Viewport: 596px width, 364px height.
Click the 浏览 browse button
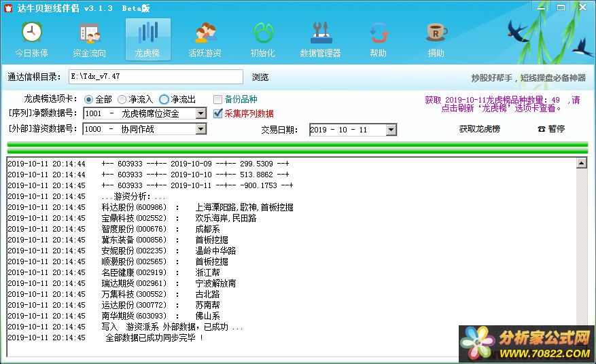pyautogui.click(x=260, y=77)
